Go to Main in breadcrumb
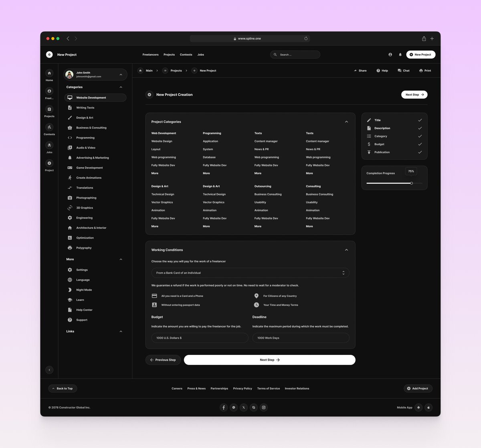Viewport: 481px width, 448px height. tap(149, 71)
